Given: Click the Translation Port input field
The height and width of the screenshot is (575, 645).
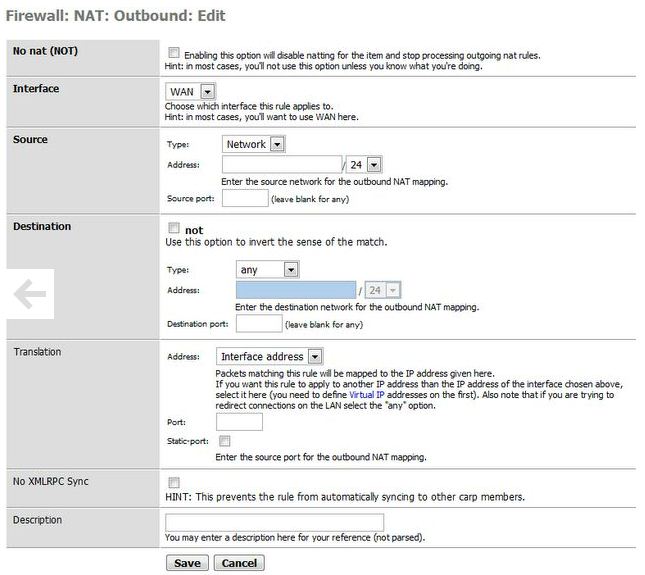Looking at the screenshot, I should tap(239, 422).
